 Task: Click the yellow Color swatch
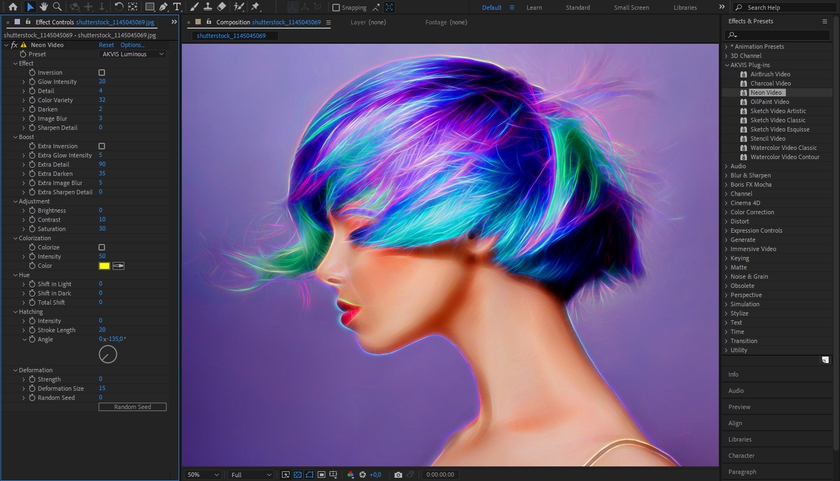(x=104, y=266)
